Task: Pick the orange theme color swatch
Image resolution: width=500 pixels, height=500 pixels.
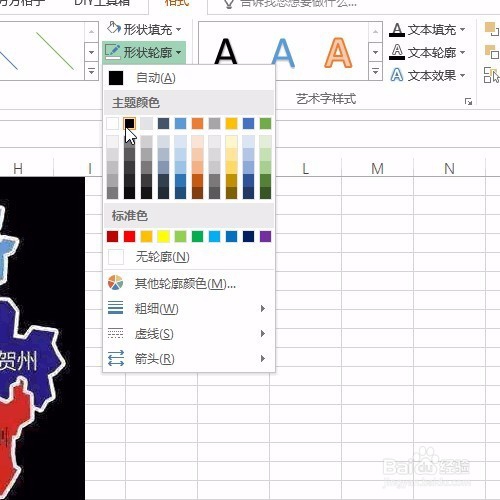Action: click(x=197, y=124)
